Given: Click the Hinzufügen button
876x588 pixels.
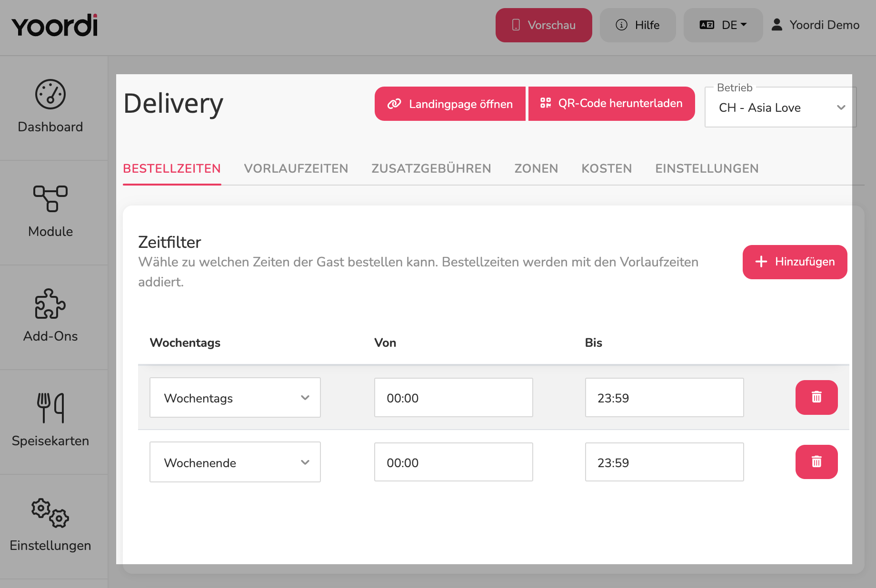Looking at the screenshot, I should coord(795,262).
